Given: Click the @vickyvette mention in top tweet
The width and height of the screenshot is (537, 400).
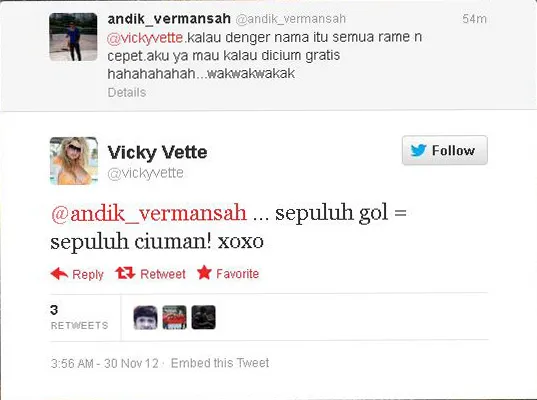Looking at the screenshot, I should click(145, 38).
